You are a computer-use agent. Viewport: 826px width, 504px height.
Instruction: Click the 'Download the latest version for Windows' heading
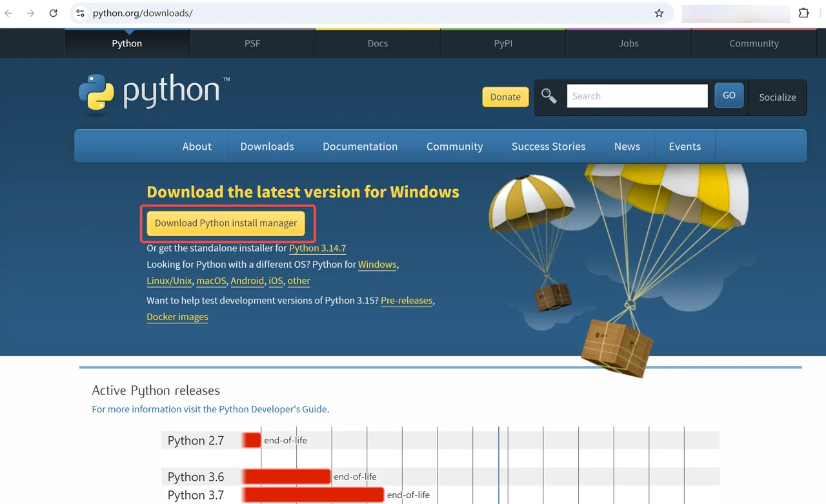[303, 192]
